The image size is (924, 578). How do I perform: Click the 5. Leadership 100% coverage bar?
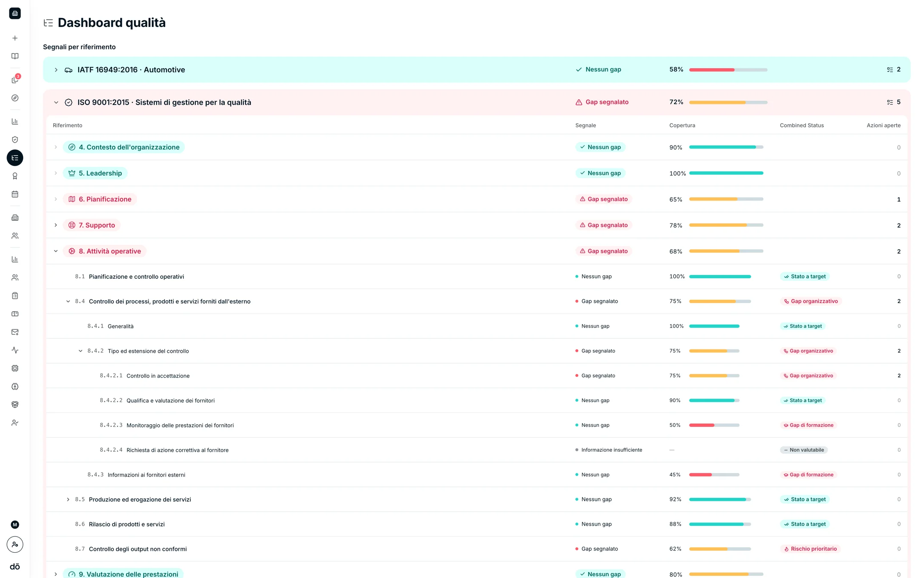click(x=726, y=173)
